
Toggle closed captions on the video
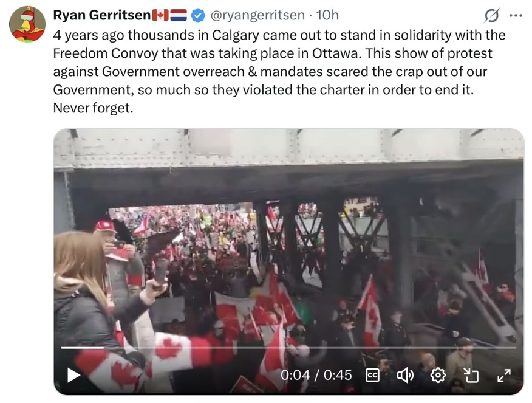click(x=372, y=376)
